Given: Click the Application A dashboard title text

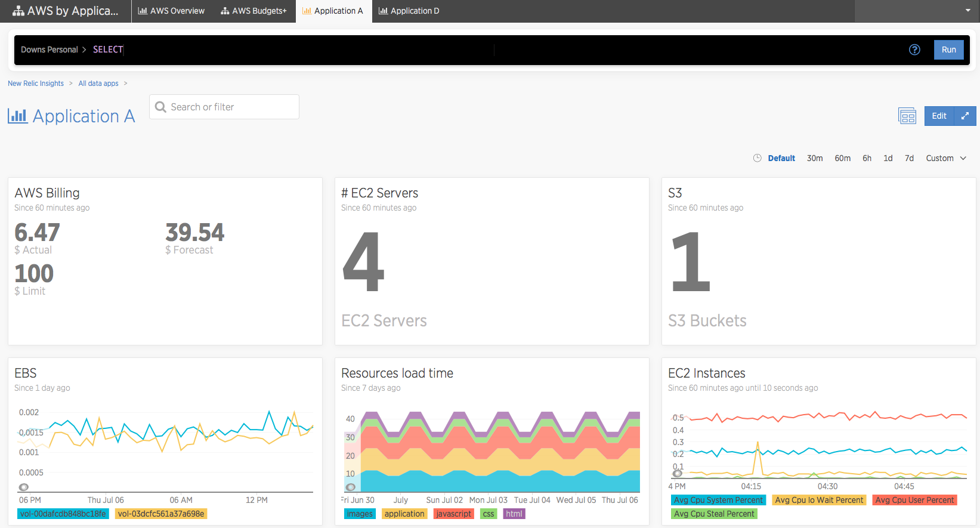Looking at the screenshot, I should [x=84, y=116].
